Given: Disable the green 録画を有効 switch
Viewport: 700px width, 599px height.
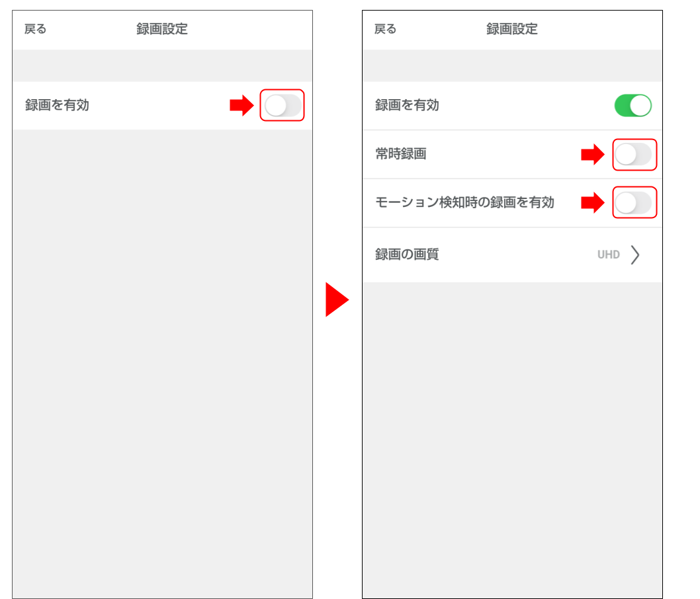Looking at the screenshot, I should (634, 105).
